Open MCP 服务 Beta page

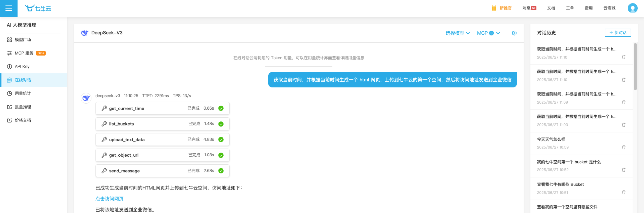point(34,53)
